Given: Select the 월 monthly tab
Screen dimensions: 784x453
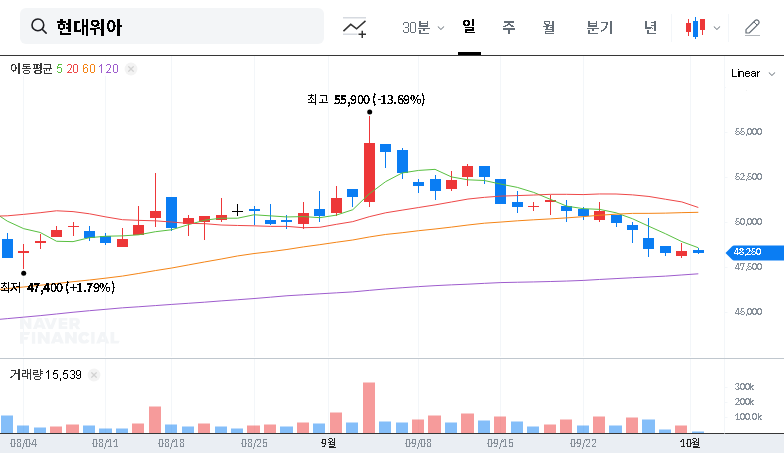Looking at the screenshot, I should [x=549, y=27].
